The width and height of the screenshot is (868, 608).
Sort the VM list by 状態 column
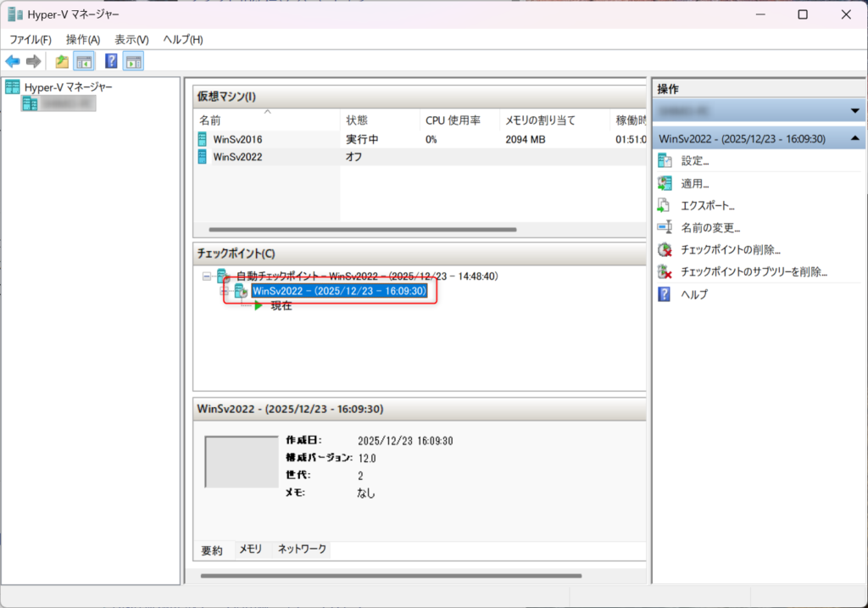tap(357, 120)
